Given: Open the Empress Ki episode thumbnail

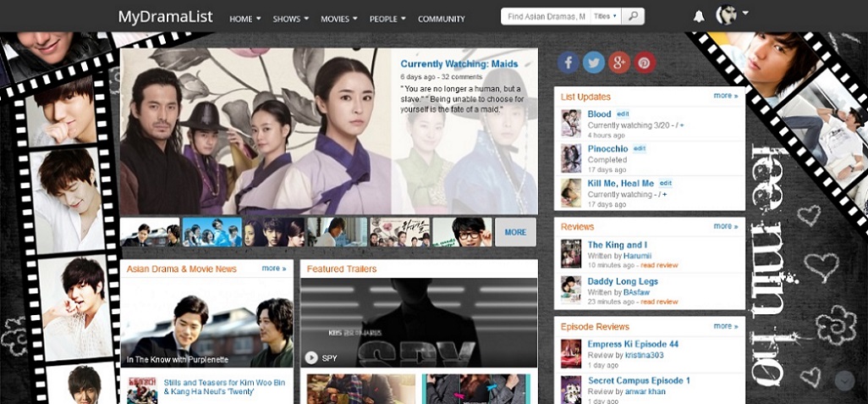Looking at the screenshot, I should tap(571, 354).
